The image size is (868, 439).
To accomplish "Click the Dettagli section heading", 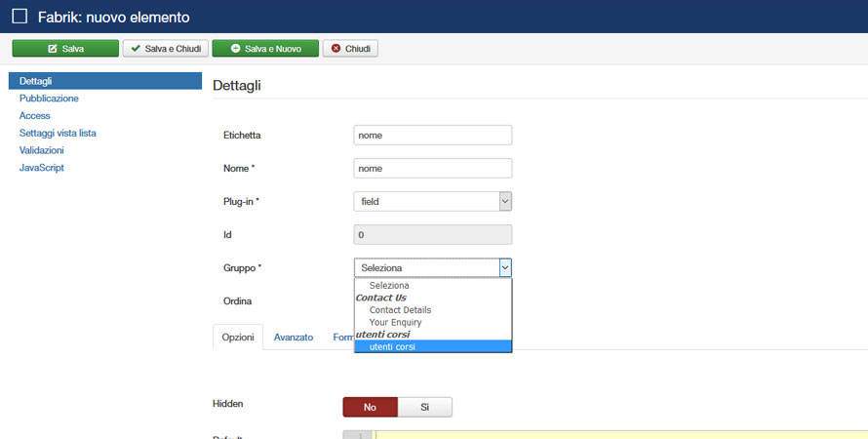I will [x=236, y=86].
